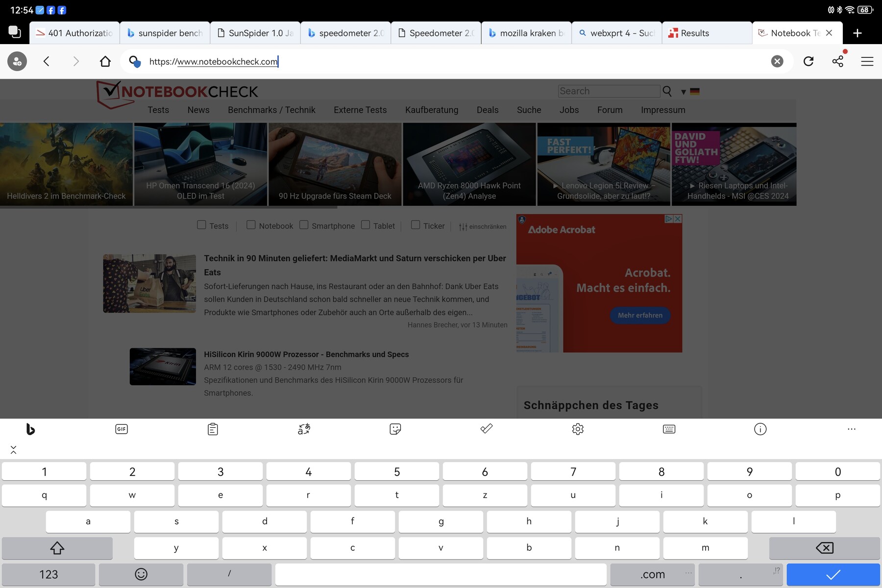
Task: Expand the einschränken filter options
Action: [483, 226]
